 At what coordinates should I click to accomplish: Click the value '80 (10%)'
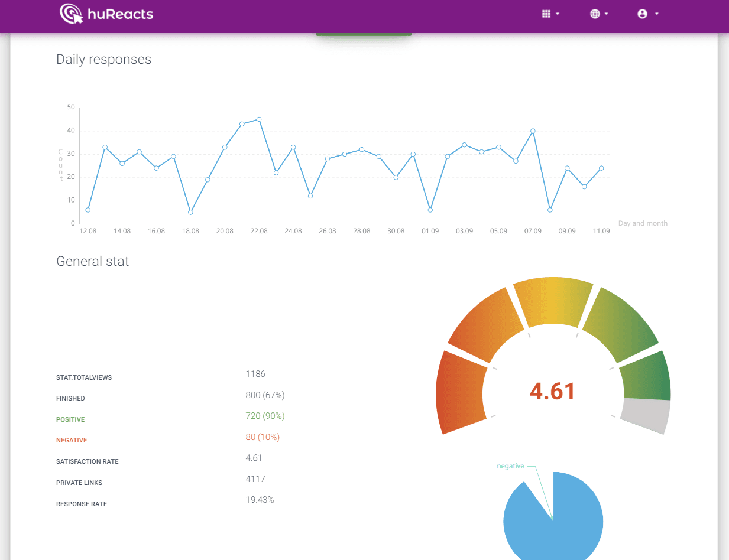263,437
